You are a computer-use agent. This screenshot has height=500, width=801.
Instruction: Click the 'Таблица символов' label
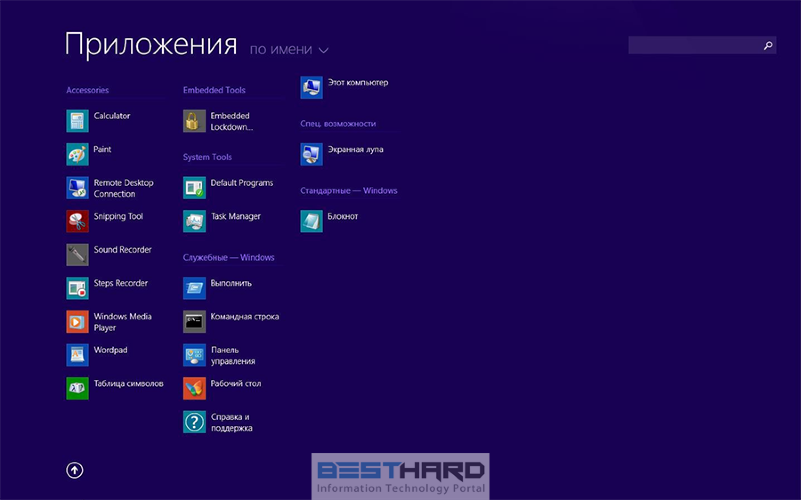(129, 384)
